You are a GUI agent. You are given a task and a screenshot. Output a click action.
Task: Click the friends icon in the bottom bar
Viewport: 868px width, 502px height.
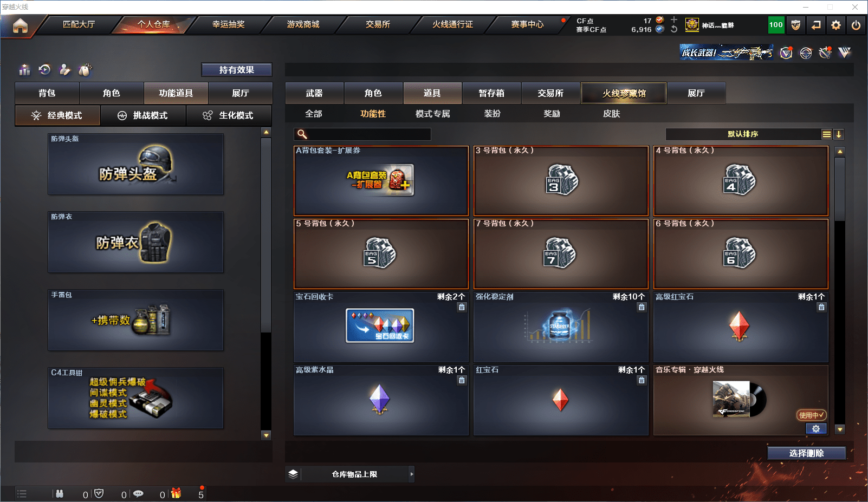(x=60, y=494)
